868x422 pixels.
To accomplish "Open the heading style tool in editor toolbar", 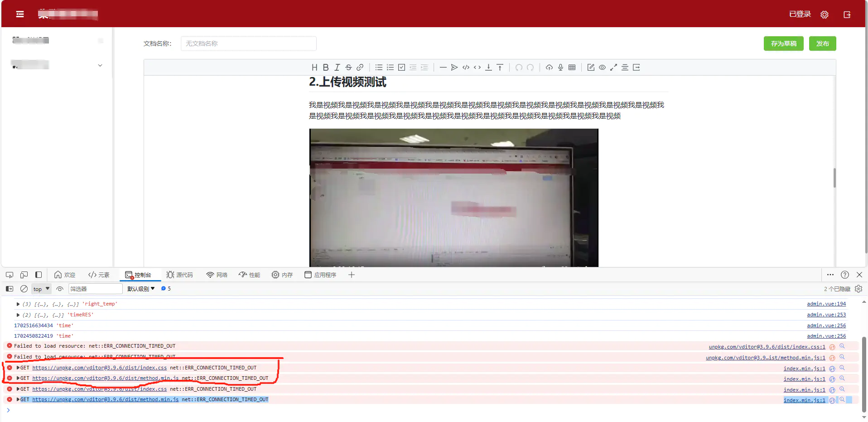I will (314, 68).
